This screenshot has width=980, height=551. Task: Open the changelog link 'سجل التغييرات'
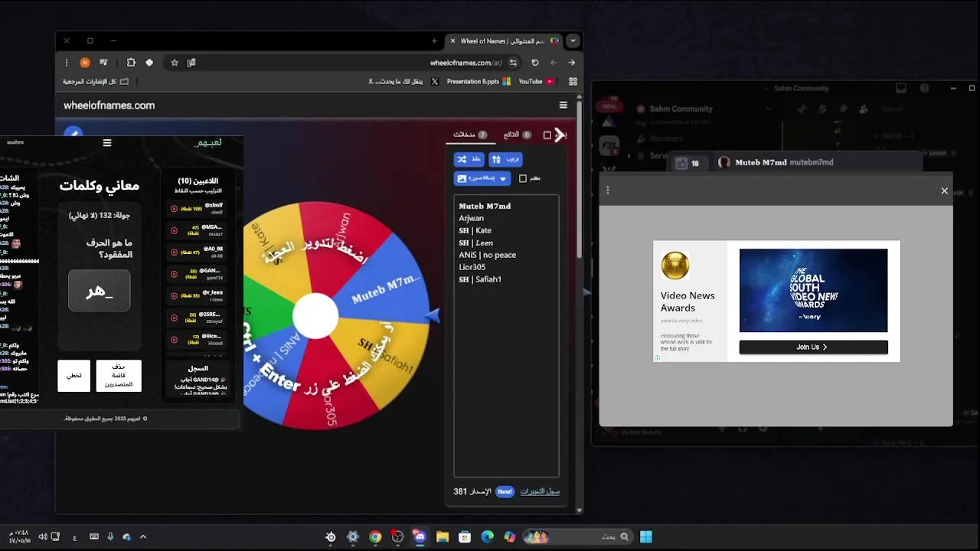coord(540,491)
